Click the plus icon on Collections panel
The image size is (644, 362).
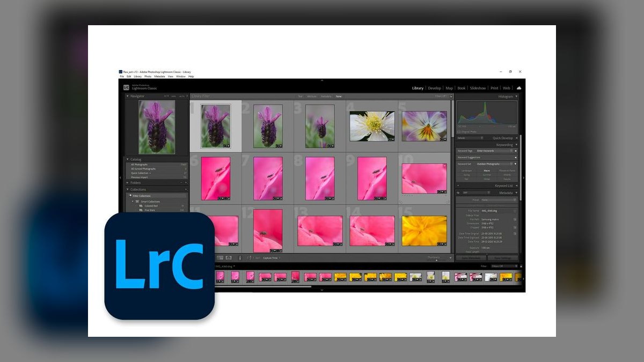[x=186, y=189]
